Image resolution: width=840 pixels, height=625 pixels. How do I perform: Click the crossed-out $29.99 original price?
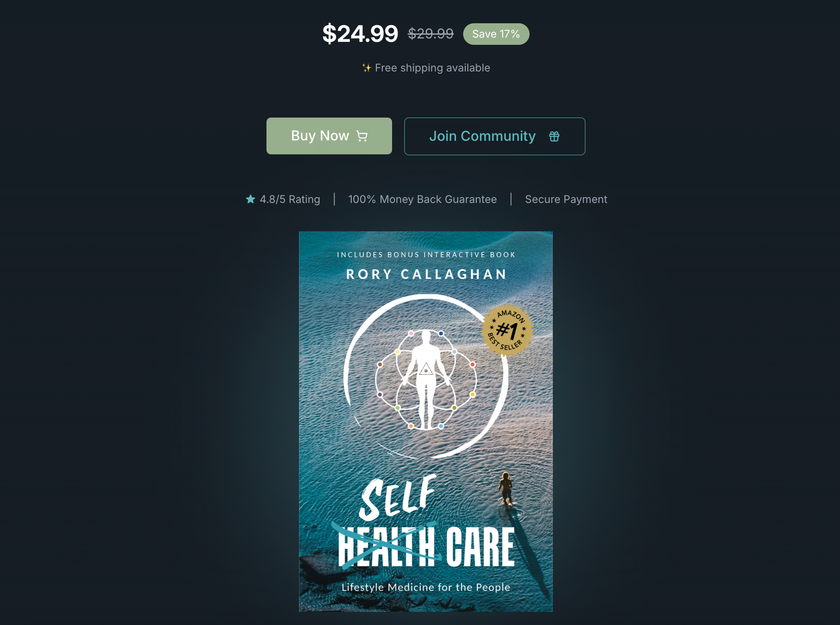pos(431,33)
